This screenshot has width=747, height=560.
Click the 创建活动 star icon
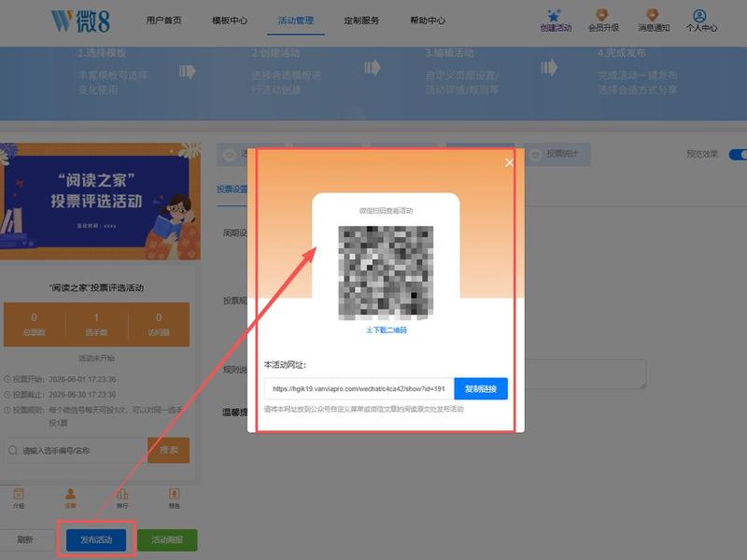[x=555, y=16]
